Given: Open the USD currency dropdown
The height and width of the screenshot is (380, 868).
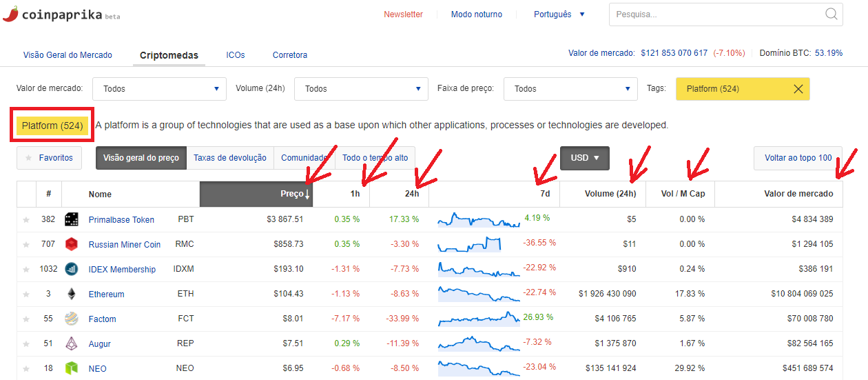Looking at the screenshot, I should coord(585,158).
